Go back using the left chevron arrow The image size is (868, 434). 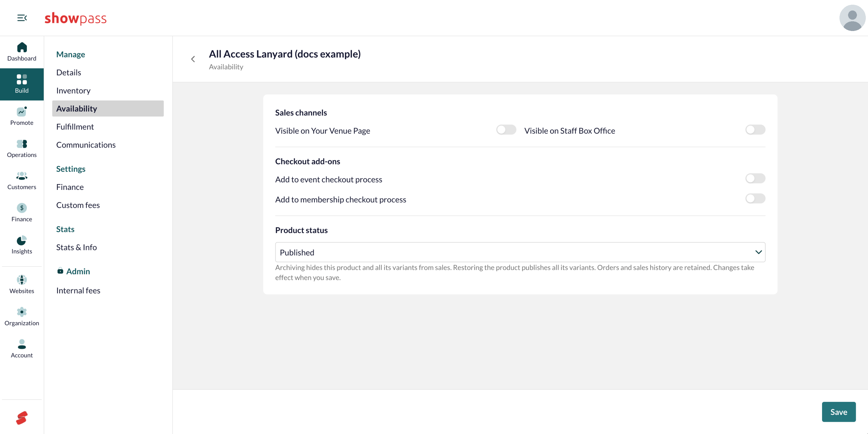pyautogui.click(x=193, y=59)
